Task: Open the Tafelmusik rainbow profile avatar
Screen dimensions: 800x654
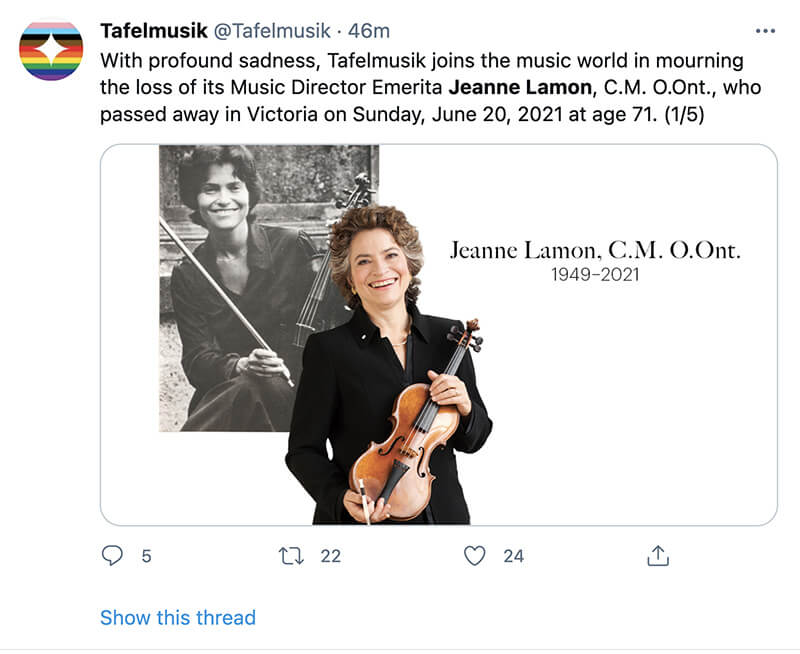Action: pos(51,51)
